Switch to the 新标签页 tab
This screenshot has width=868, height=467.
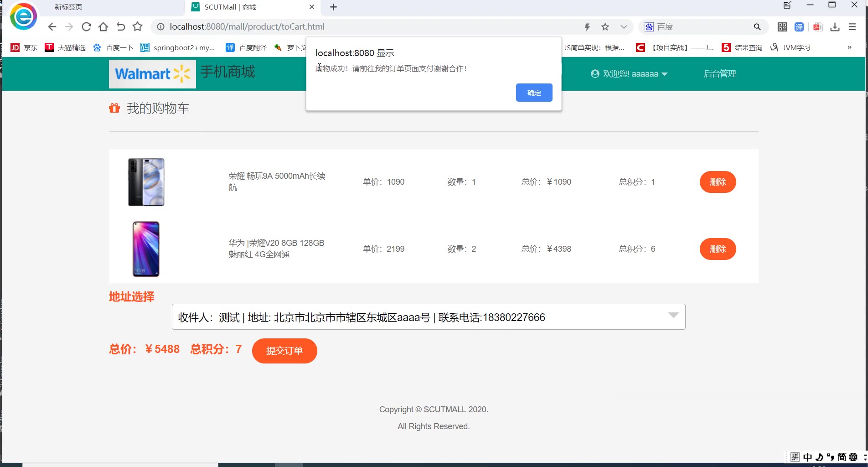pyautogui.click(x=68, y=7)
